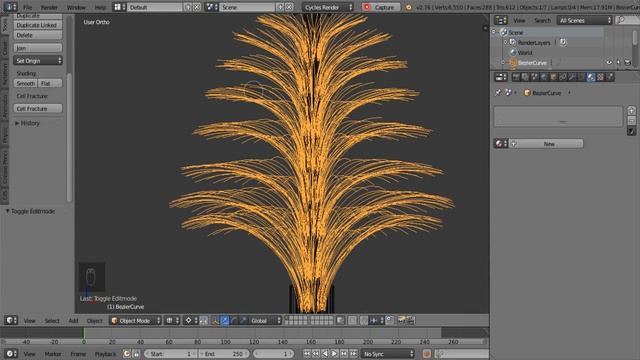640x360 pixels.
Task: Add a new scene with the plus icon
Action: (x=280, y=7)
